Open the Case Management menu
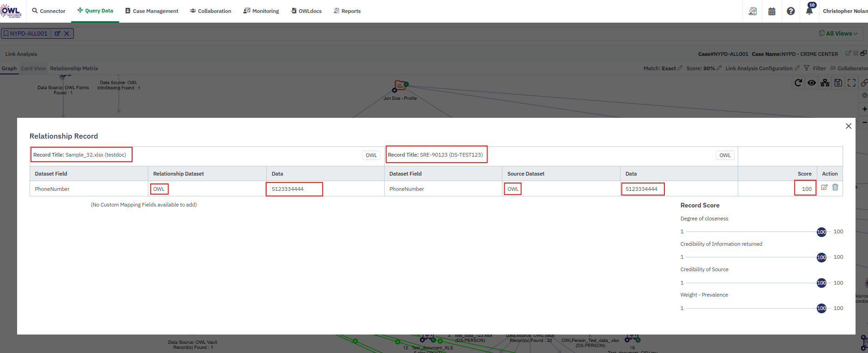868x353 pixels. coord(151,11)
